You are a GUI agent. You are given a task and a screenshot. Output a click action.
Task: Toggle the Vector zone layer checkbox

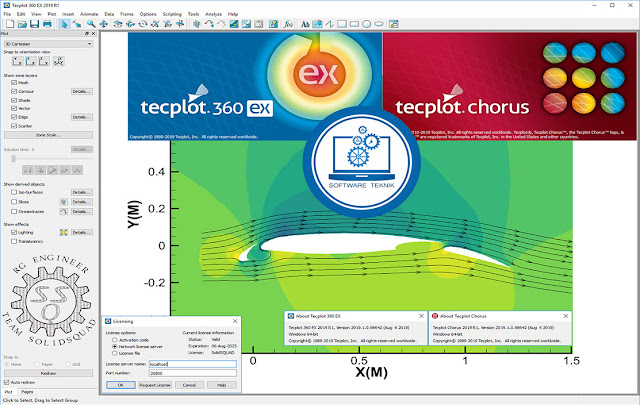point(14,108)
